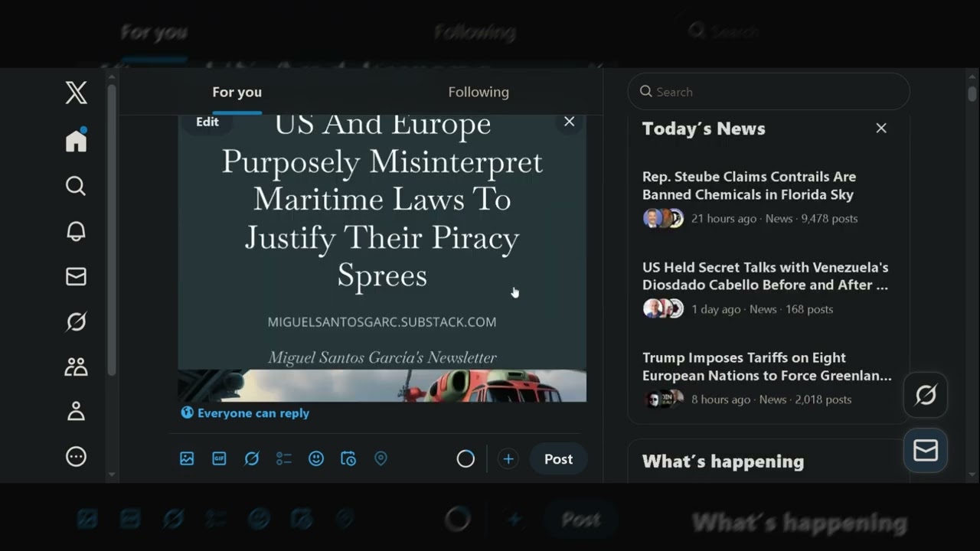Click the left sidebar scrollbar

[112, 230]
